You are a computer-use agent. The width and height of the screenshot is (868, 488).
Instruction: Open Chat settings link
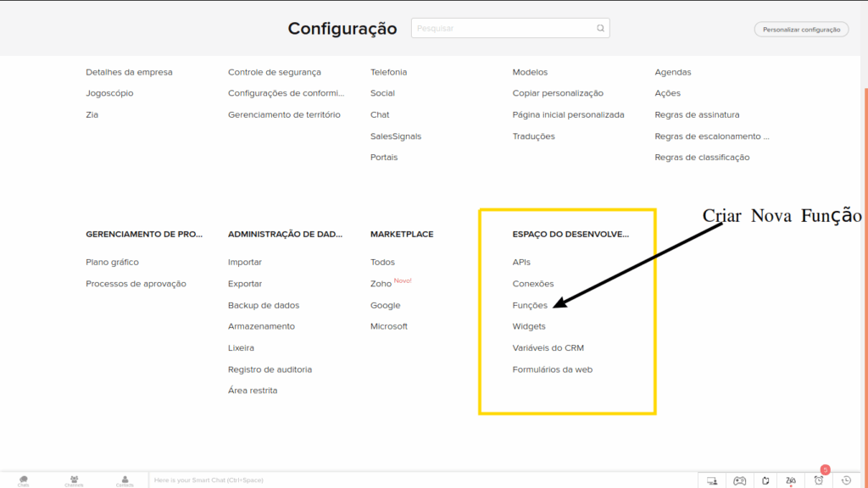(x=380, y=114)
